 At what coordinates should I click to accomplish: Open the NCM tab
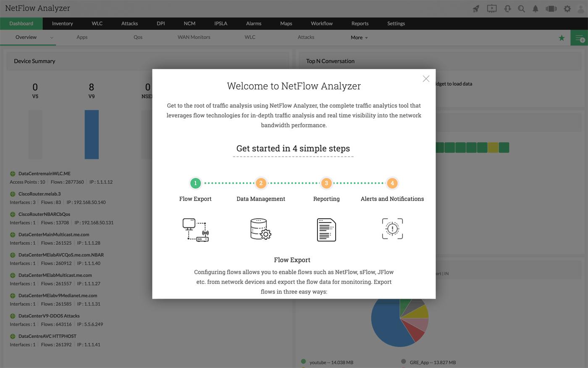click(x=189, y=24)
